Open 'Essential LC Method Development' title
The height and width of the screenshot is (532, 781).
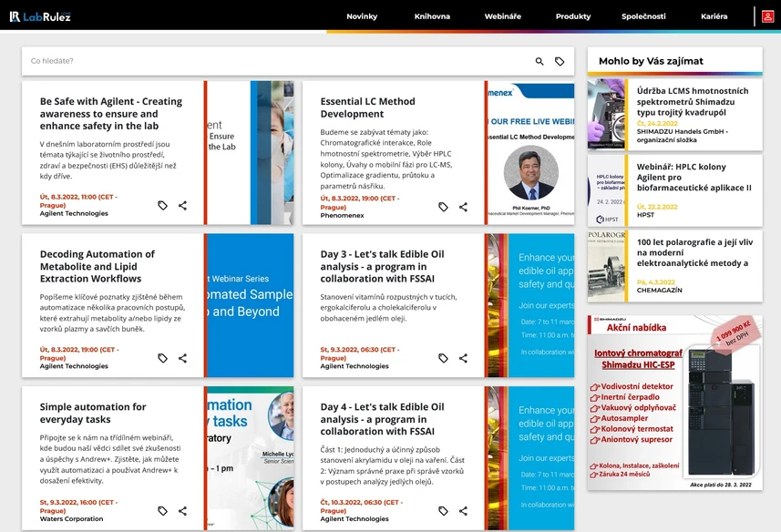(x=367, y=107)
